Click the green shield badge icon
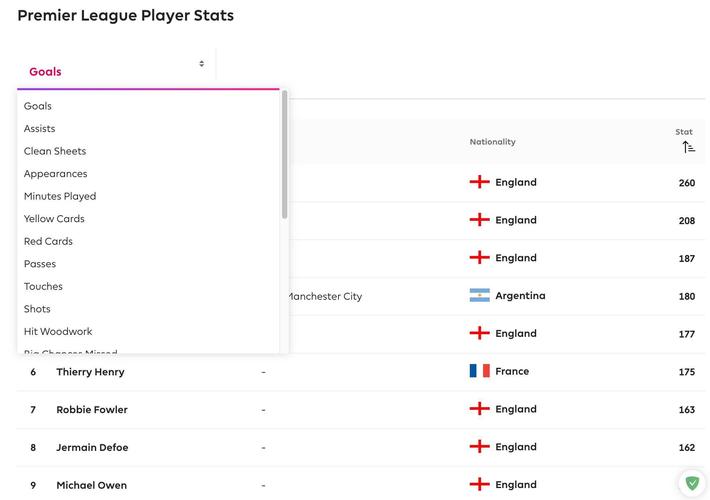710x500 pixels. tap(692, 483)
